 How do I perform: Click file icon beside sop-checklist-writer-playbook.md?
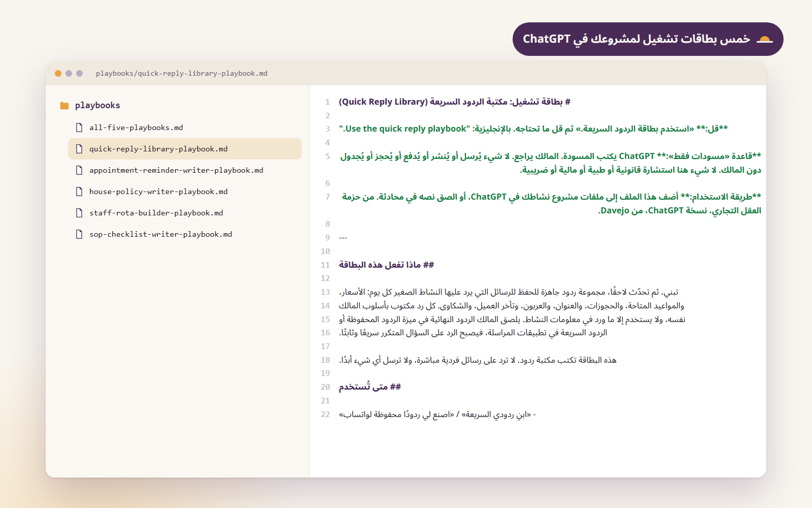pos(79,234)
